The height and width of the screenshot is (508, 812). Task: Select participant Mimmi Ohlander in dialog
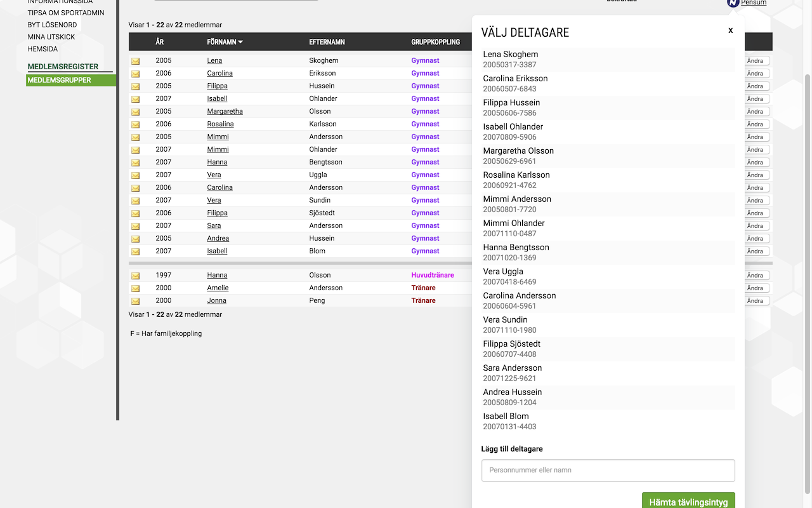608,228
